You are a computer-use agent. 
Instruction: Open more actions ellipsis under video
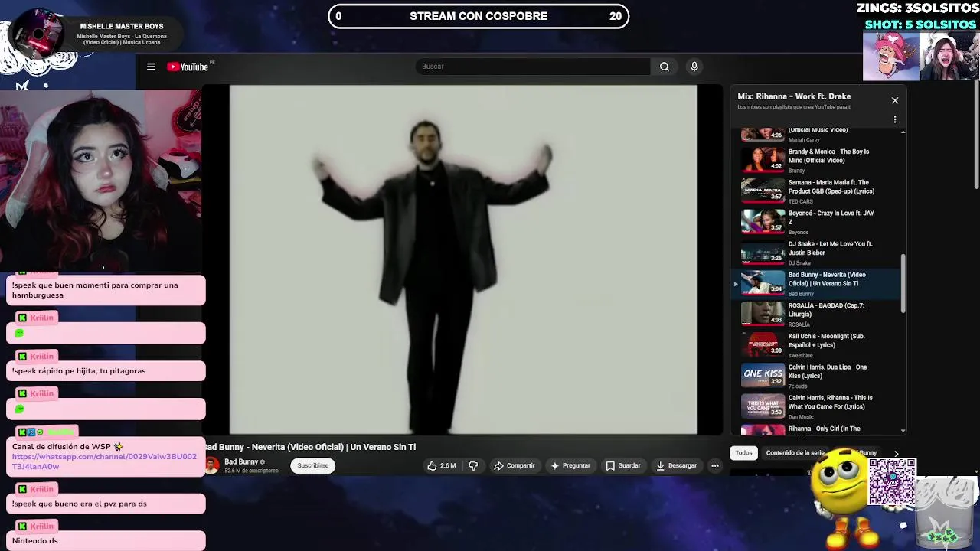(x=714, y=465)
